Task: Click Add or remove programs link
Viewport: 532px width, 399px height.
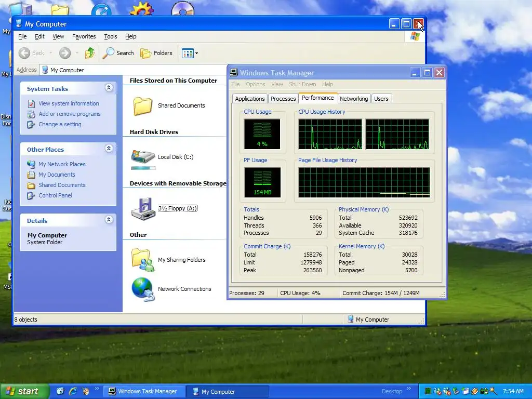Action: [x=70, y=114]
